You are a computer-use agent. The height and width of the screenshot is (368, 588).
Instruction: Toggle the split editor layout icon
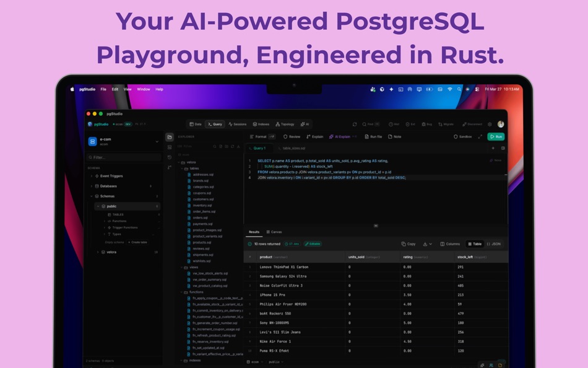click(x=503, y=148)
